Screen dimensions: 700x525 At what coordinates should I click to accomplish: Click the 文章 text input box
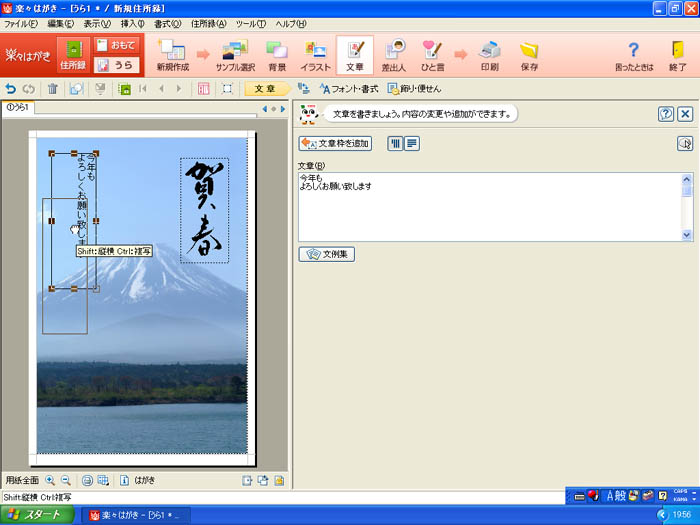tap(490, 206)
